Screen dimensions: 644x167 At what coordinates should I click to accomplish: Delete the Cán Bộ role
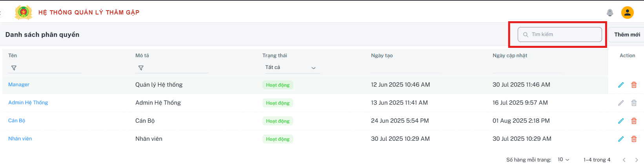tap(634, 121)
